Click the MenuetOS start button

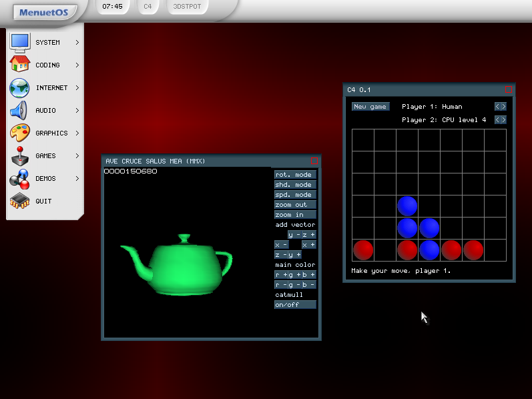click(44, 13)
